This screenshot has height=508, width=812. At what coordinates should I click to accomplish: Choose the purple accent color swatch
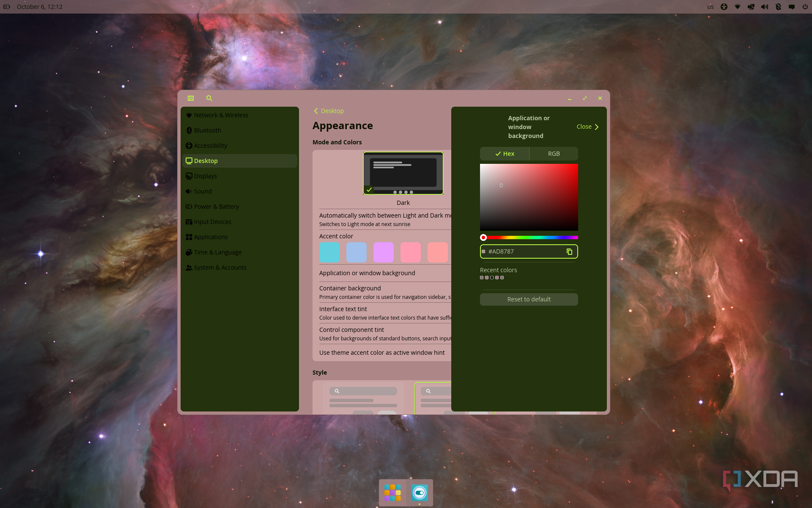coord(384,252)
